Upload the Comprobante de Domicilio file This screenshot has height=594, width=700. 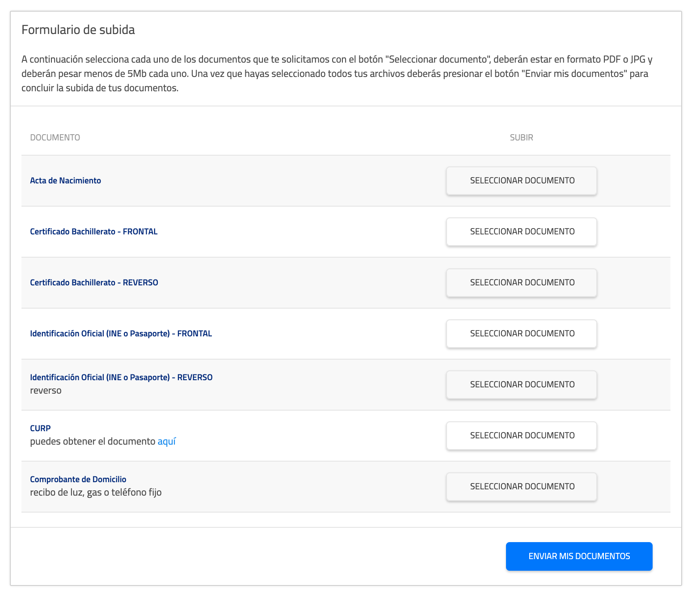pos(521,487)
